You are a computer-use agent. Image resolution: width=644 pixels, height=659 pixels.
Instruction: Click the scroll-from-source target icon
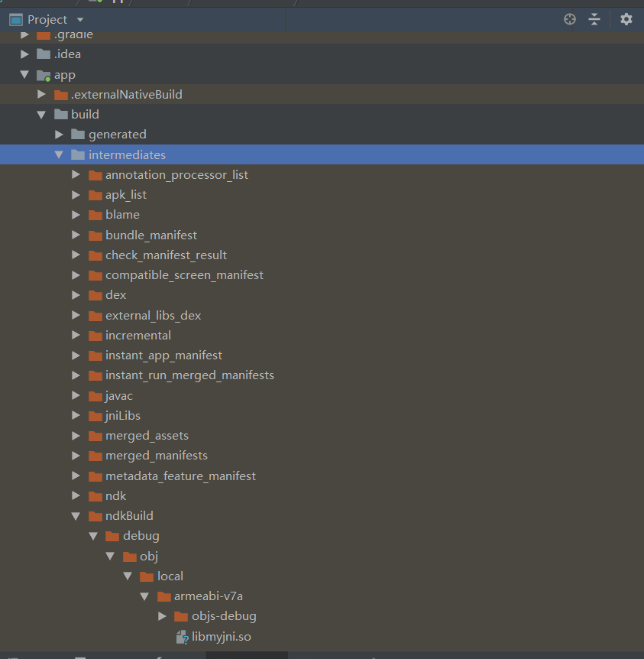[570, 19]
